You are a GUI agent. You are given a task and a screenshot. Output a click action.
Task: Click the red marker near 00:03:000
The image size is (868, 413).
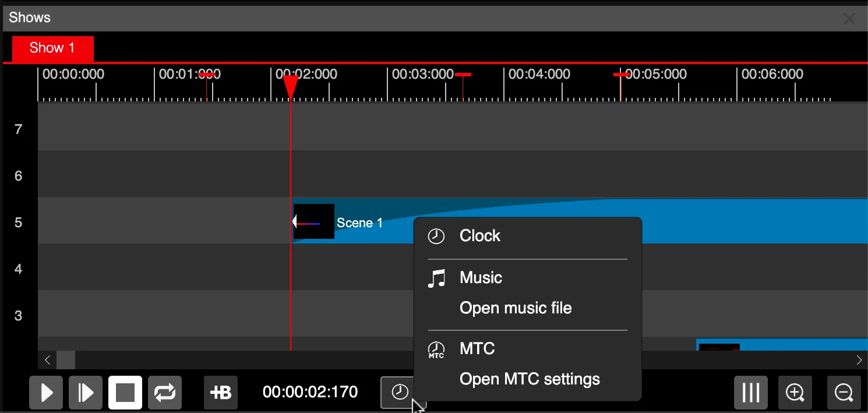click(463, 75)
